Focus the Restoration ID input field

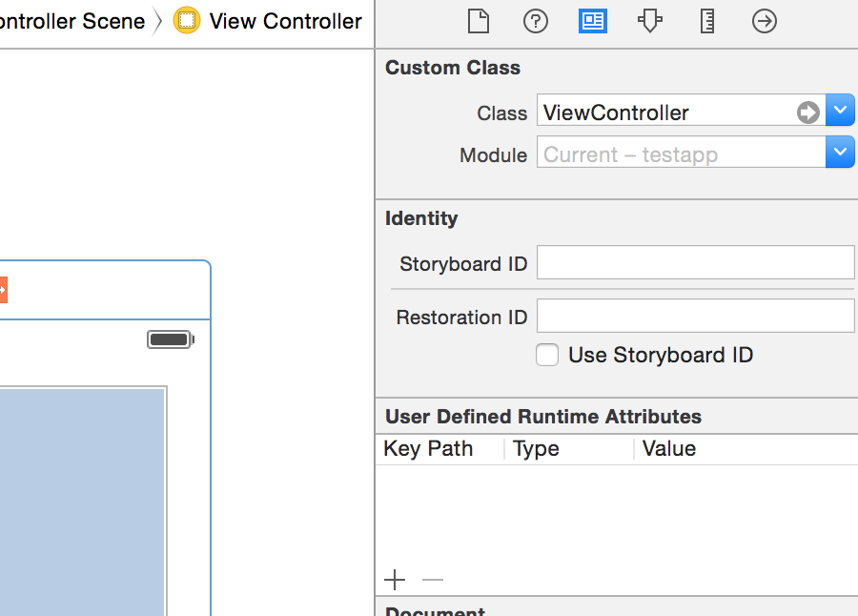click(x=695, y=316)
